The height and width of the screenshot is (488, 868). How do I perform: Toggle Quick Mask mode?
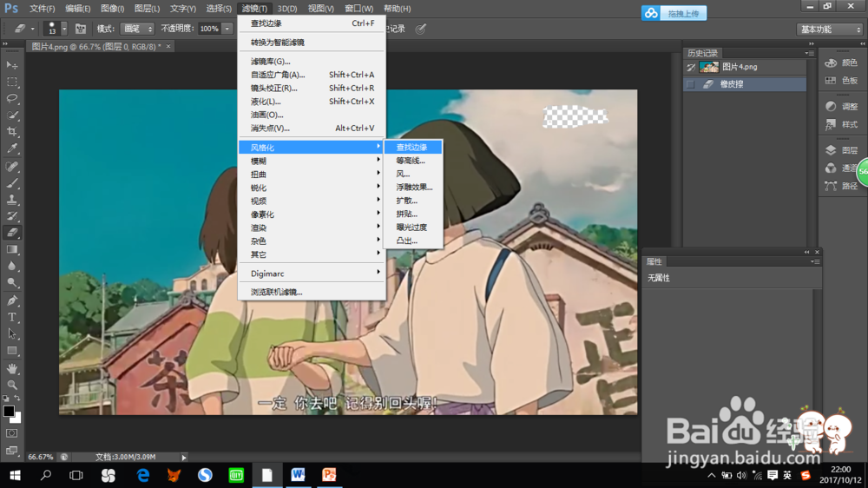pyautogui.click(x=11, y=433)
